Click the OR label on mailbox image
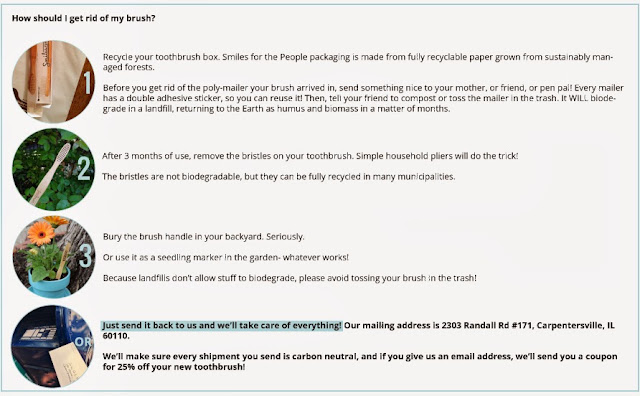The width and height of the screenshot is (640, 396). pyautogui.click(x=83, y=342)
